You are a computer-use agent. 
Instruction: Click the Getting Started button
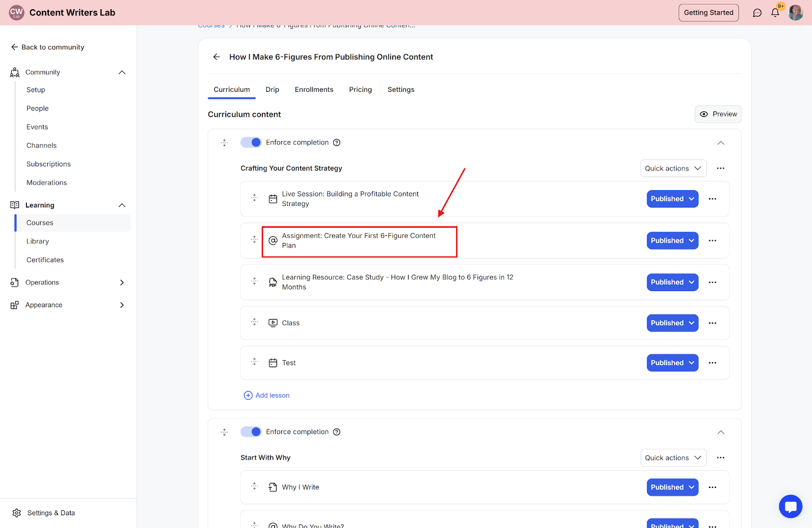tap(708, 13)
